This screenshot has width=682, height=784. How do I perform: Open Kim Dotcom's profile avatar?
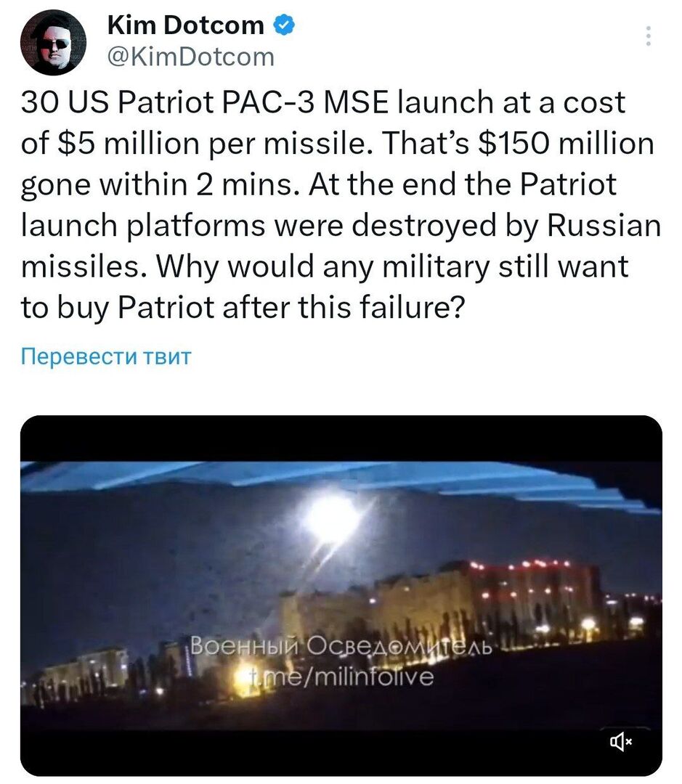(x=53, y=43)
